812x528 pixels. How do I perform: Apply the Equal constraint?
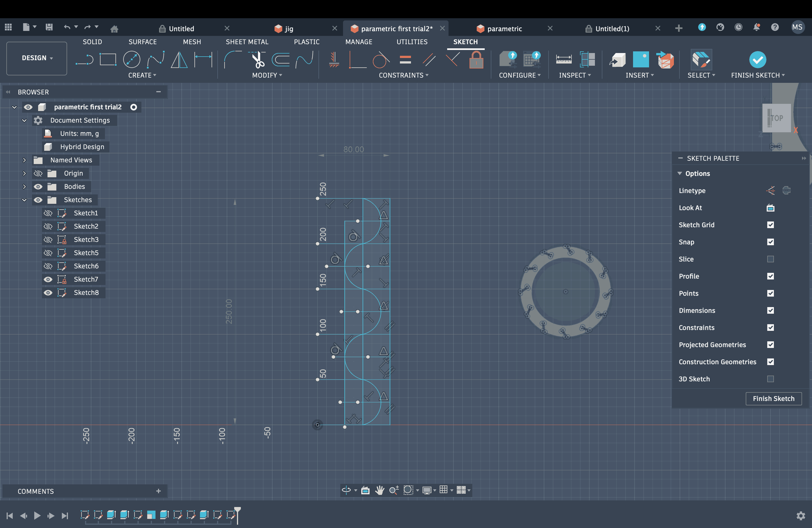[405, 60]
